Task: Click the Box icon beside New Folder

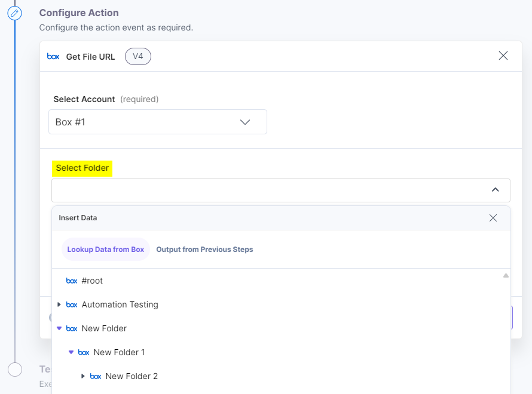Action: [x=72, y=329]
